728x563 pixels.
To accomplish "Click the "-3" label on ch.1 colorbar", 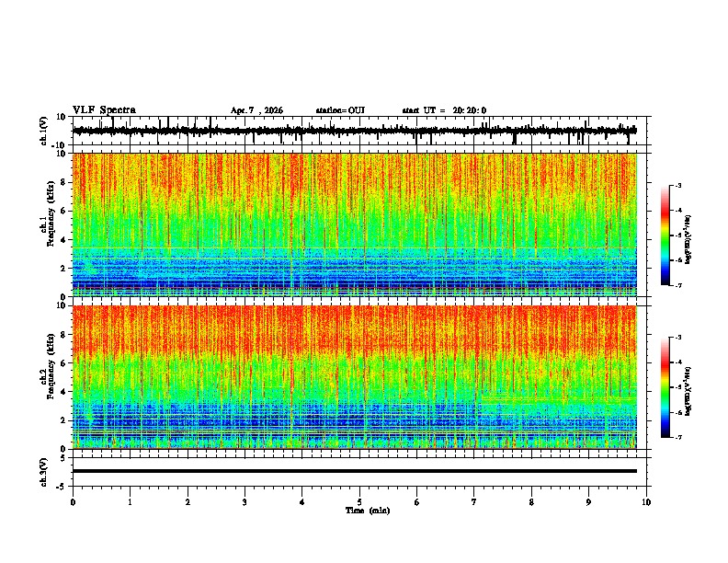I will [x=678, y=185].
